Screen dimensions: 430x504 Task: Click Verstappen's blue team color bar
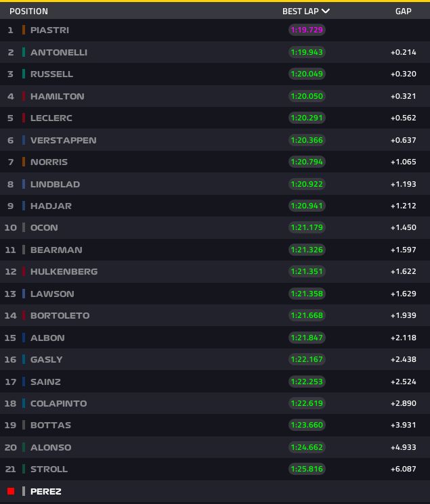pyautogui.click(x=24, y=140)
